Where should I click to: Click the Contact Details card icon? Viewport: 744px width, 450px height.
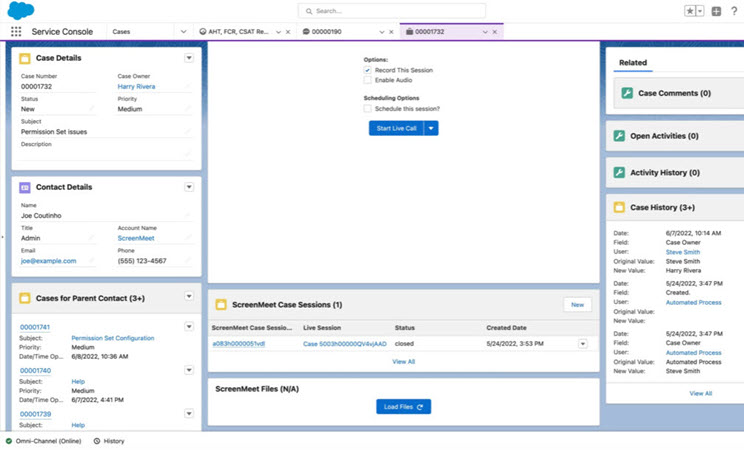tap(25, 187)
